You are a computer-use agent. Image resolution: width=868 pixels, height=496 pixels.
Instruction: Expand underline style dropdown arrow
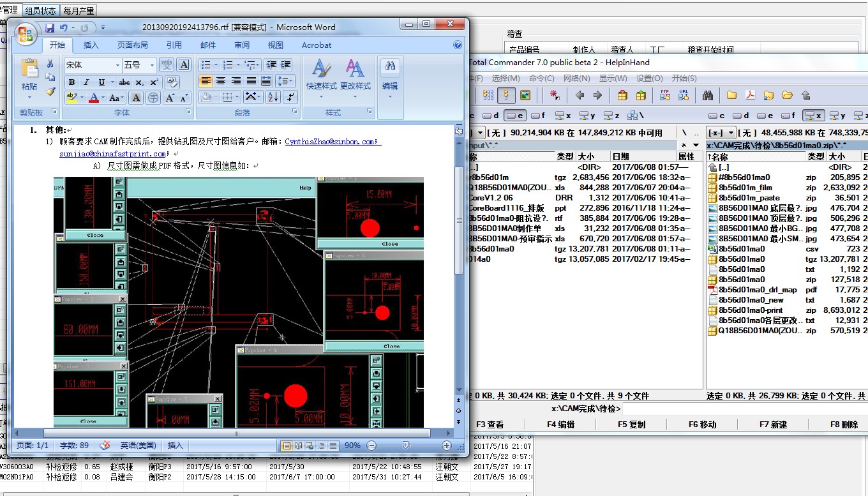tap(112, 82)
